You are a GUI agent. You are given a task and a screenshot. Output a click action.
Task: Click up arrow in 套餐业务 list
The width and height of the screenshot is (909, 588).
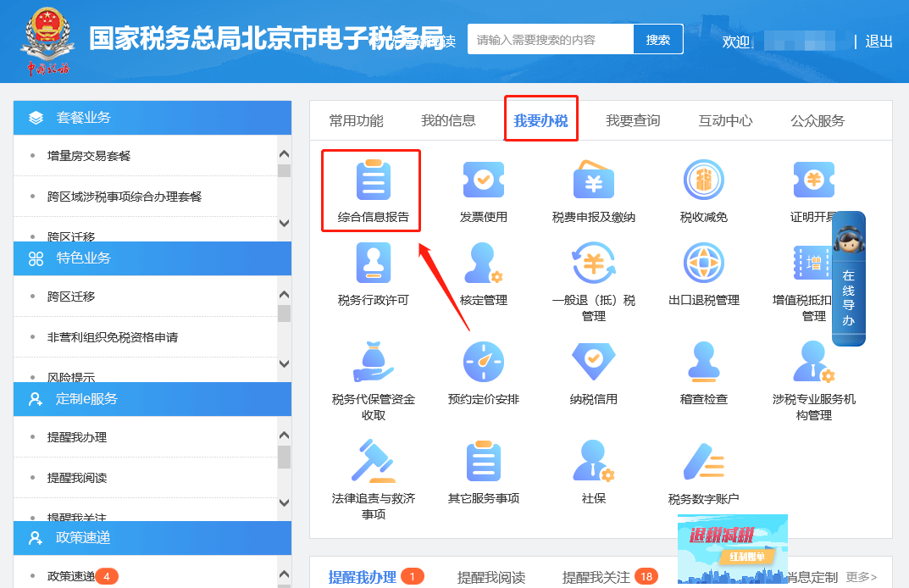click(284, 154)
